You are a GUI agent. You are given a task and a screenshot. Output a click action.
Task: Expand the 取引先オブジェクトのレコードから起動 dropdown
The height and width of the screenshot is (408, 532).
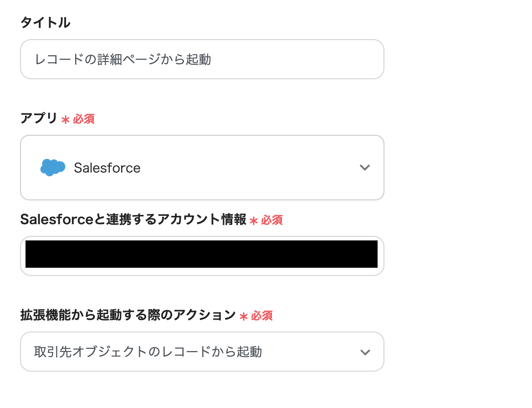[202, 352]
